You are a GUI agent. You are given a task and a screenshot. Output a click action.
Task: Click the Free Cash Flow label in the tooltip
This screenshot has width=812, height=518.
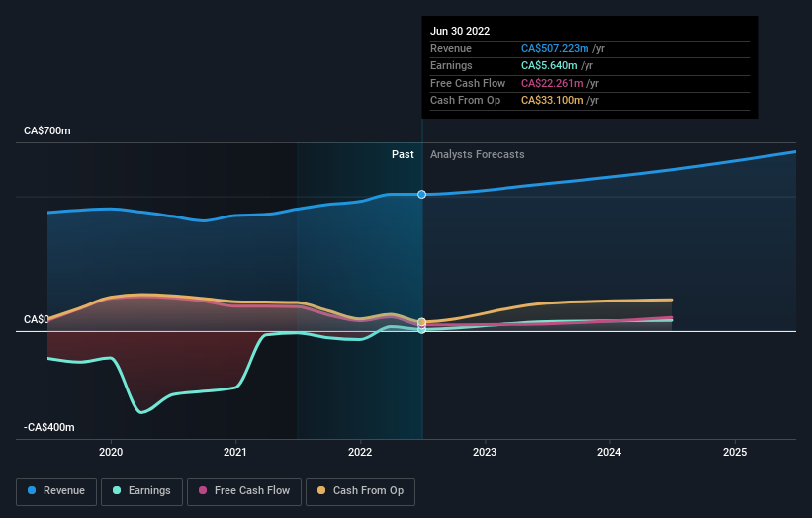point(468,83)
